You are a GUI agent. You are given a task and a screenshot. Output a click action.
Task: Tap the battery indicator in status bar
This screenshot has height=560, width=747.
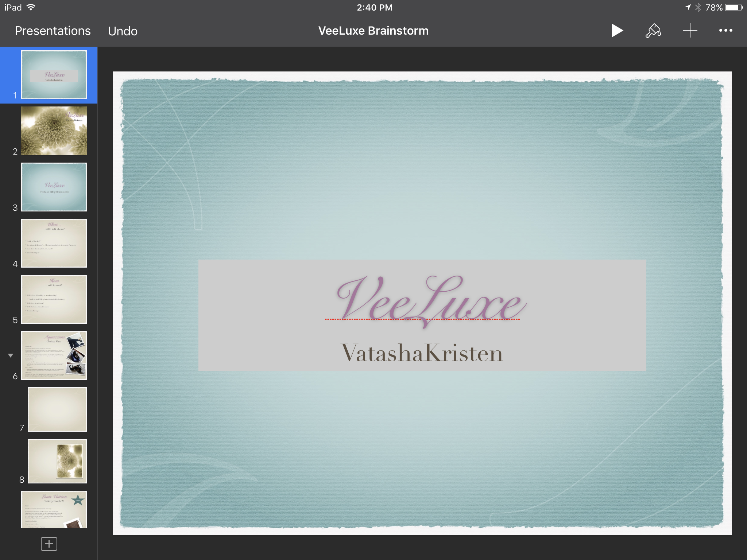tap(734, 7)
